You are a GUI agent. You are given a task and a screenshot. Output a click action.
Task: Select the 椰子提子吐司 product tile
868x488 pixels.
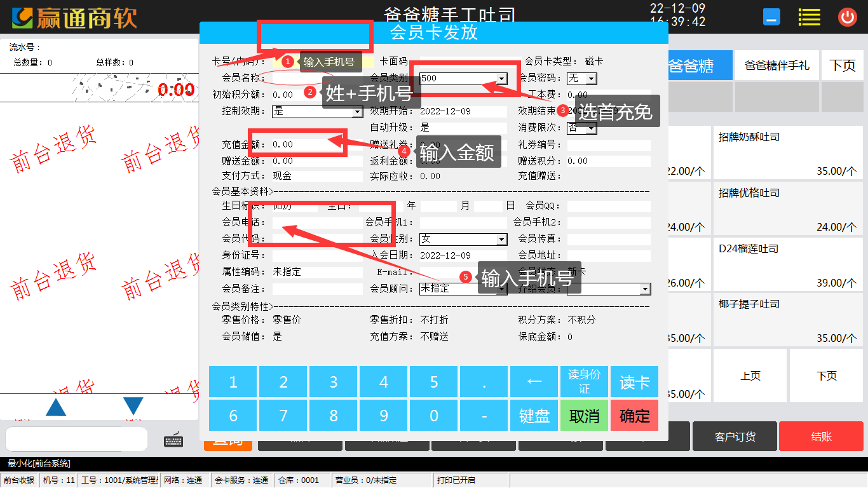pos(788,320)
